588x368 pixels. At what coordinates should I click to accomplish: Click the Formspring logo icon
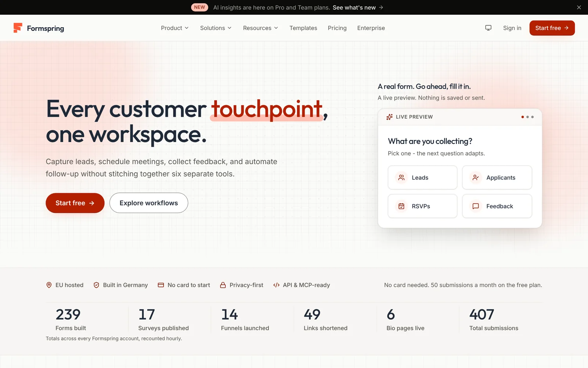(18, 28)
